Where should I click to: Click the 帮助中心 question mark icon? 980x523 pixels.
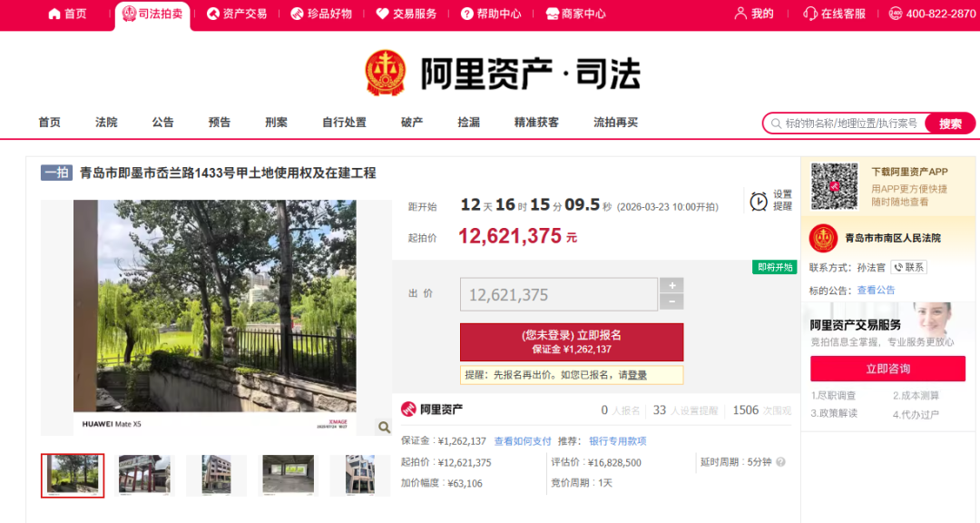click(465, 14)
